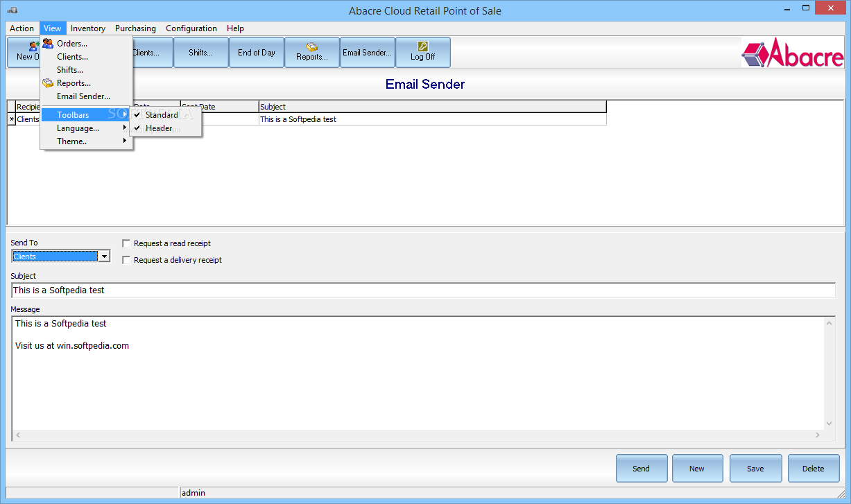Expand the Language... submenu
851x504 pixels.
click(x=86, y=128)
